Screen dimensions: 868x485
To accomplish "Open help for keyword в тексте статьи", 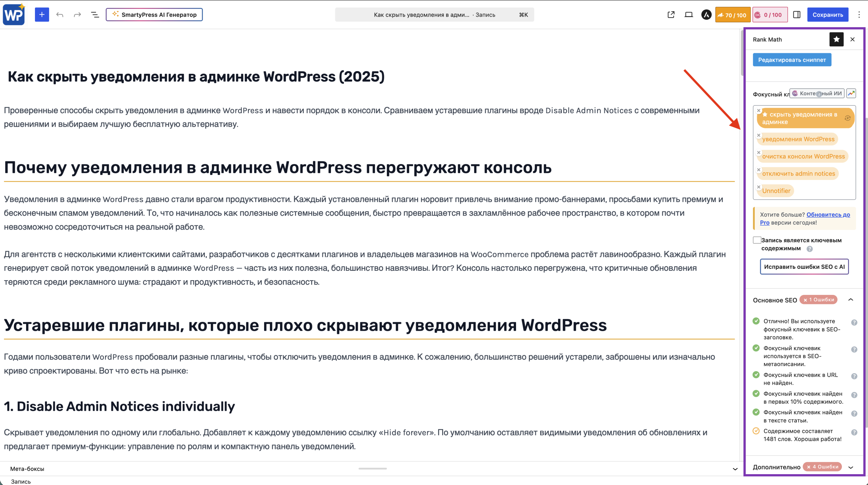I will point(854,413).
